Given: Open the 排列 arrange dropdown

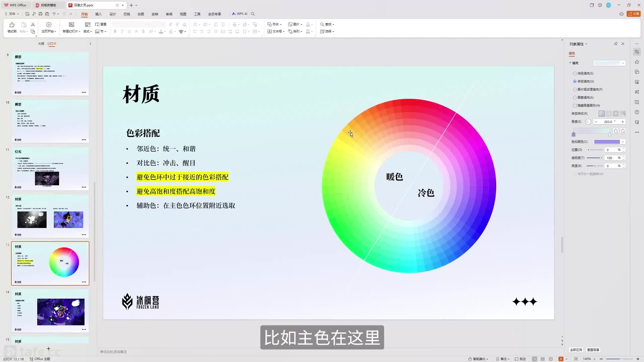Looking at the screenshot, I should [x=295, y=32].
